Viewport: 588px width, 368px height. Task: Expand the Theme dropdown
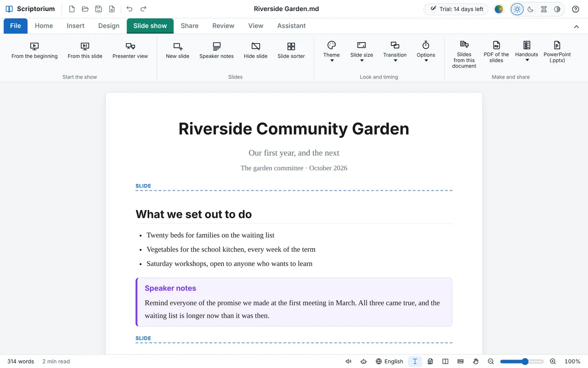point(332,52)
